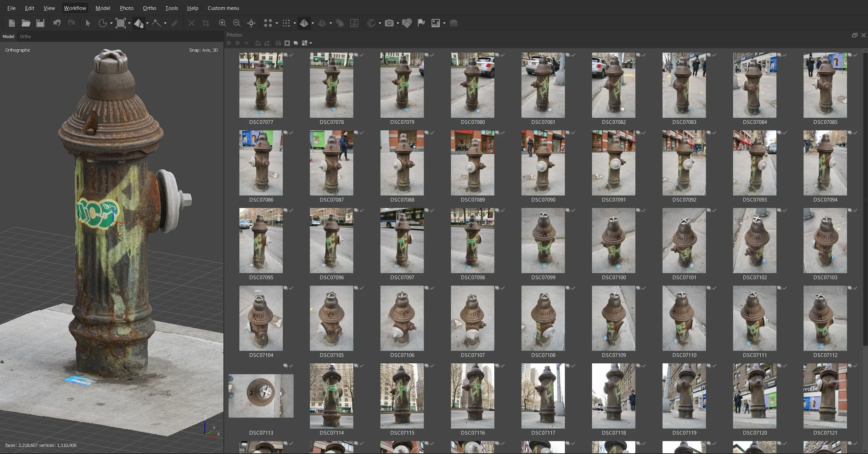Screen dimensions: 868x454
Task: Save the project with the floppy disk icon
Action: [x=40, y=23]
